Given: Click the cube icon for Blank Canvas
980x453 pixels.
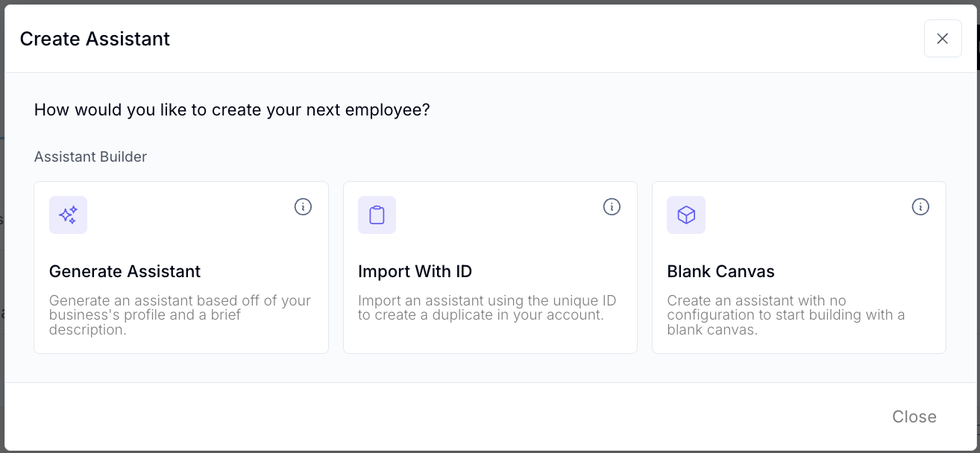Looking at the screenshot, I should [685, 215].
